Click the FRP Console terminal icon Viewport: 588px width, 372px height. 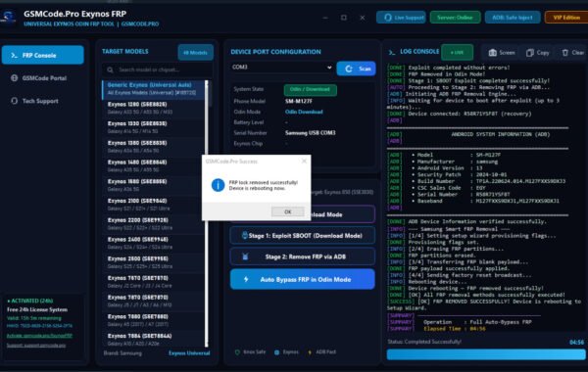[15, 55]
